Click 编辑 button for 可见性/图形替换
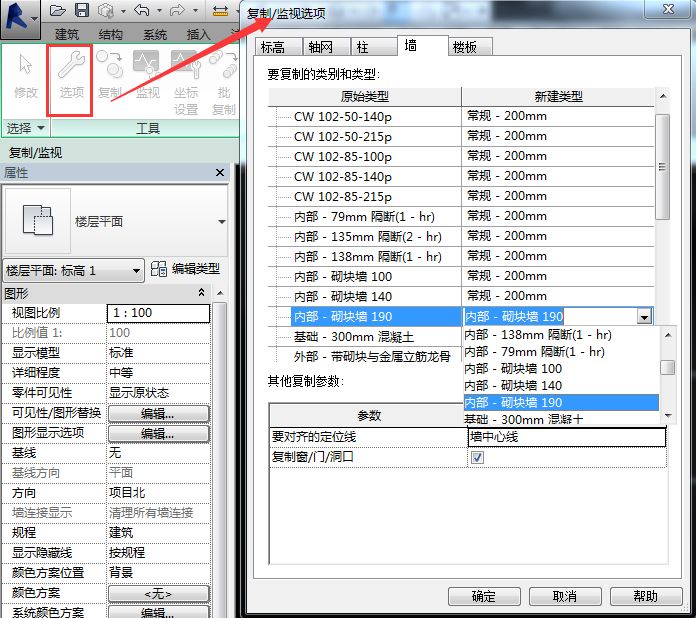This screenshot has height=618, width=696. (158, 413)
